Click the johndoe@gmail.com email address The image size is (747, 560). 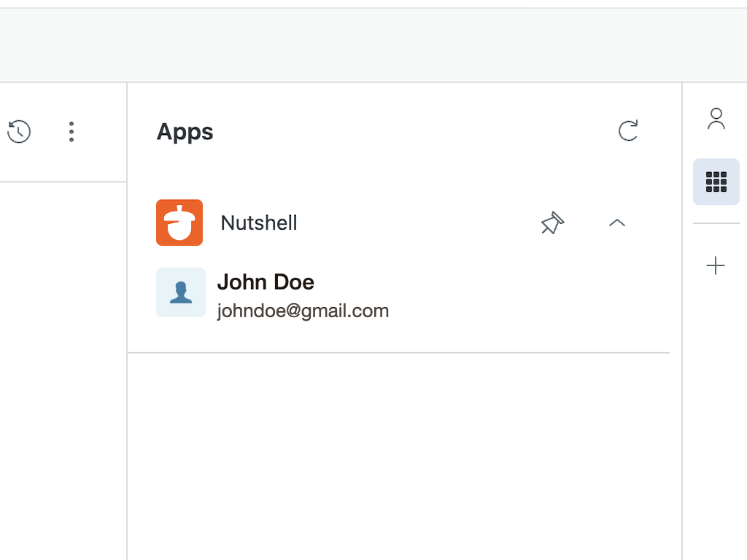point(303,311)
